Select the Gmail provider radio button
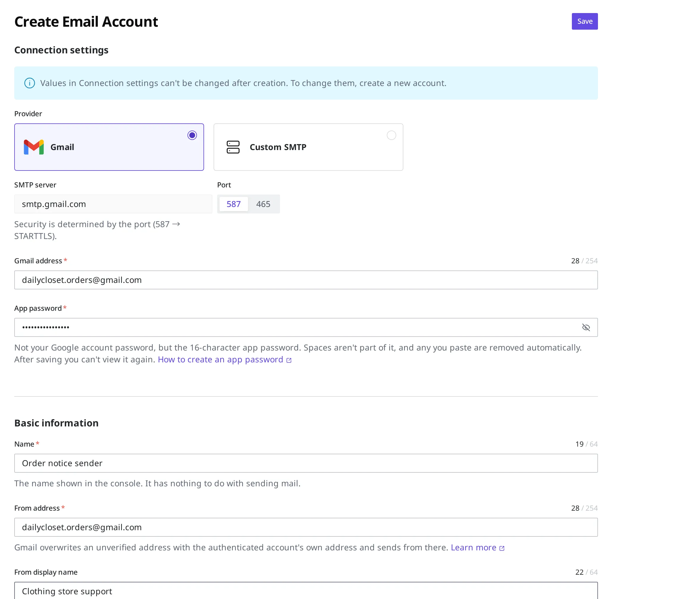 coord(192,136)
